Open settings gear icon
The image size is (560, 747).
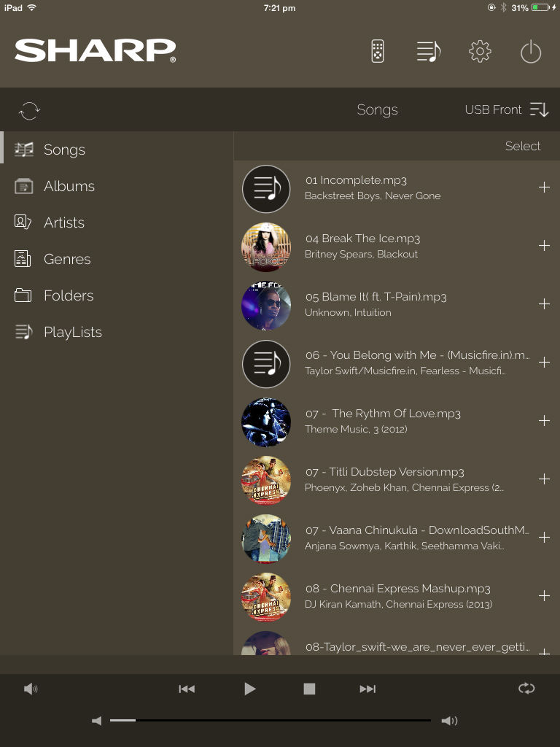(480, 52)
